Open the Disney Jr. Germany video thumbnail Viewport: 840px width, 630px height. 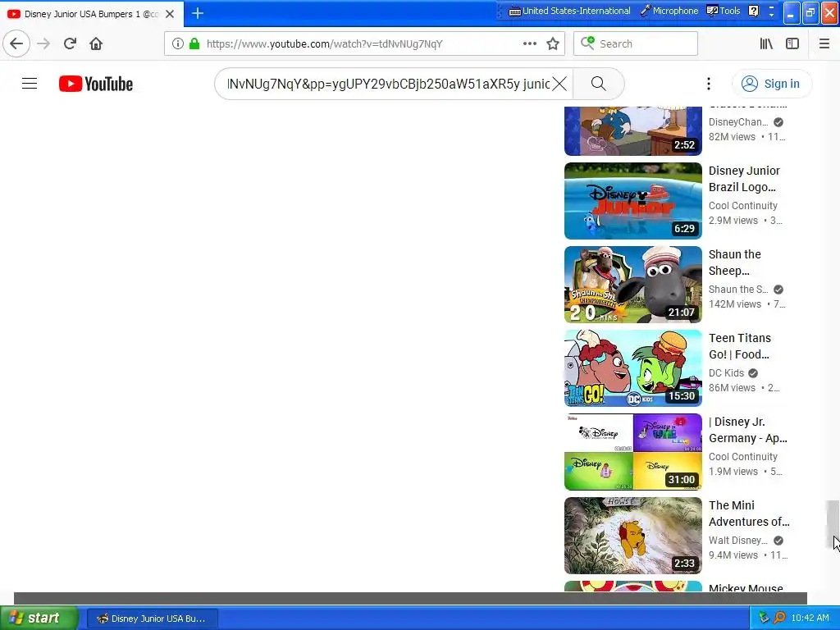click(x=632, y=452)
